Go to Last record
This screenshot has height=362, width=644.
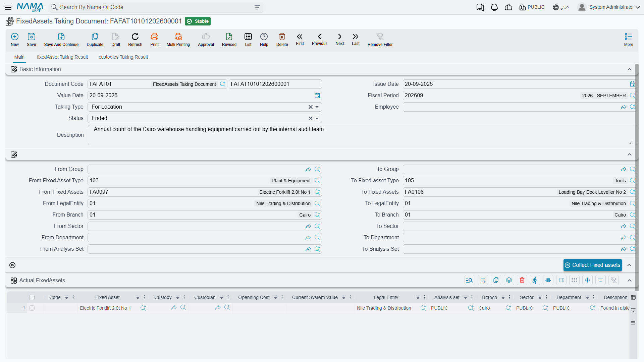click(356, 39)
